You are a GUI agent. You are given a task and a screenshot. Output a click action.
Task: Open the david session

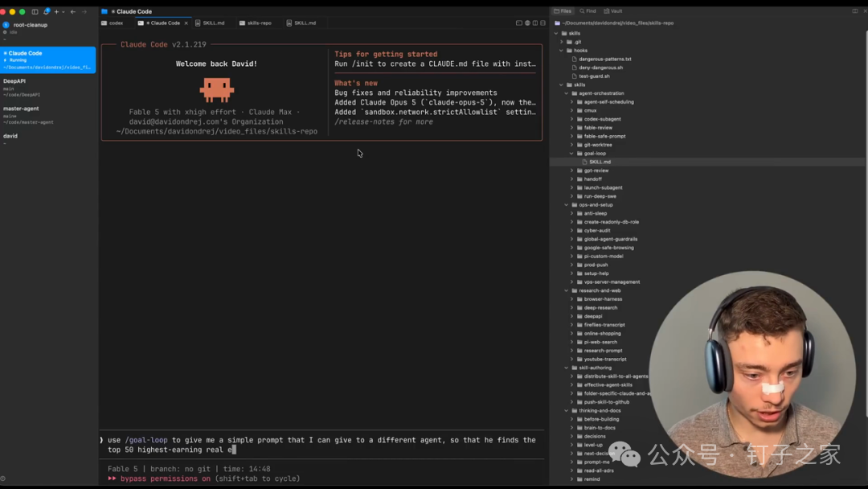(x=48, y=138)
